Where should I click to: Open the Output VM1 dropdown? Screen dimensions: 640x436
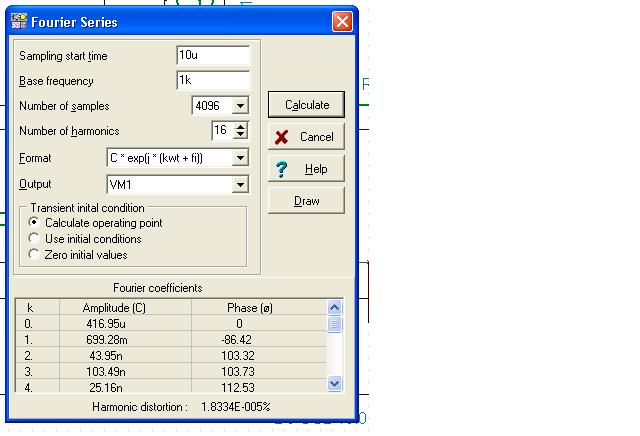(x=240, y=185)
